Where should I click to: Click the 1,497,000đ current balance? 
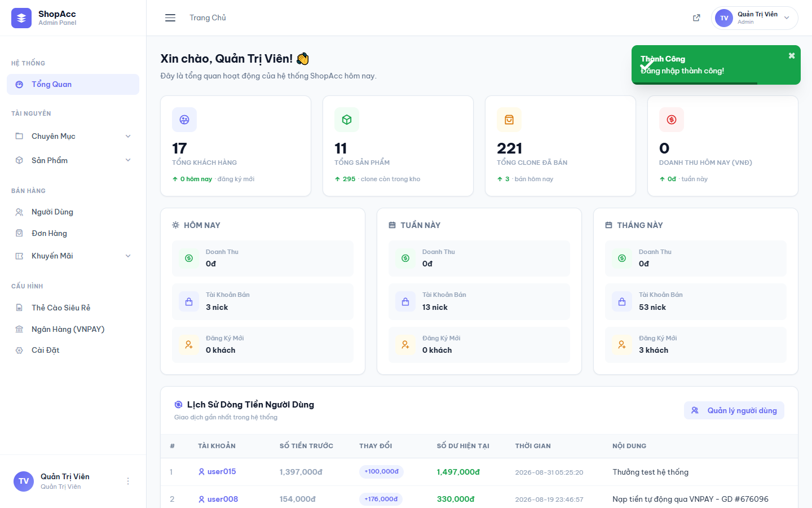pos(458,472)
